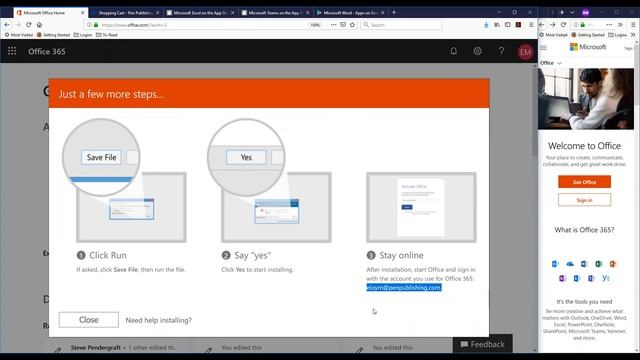Click the 'Need help installing?' link
The image size is (640, 360).
pos(158,320)
